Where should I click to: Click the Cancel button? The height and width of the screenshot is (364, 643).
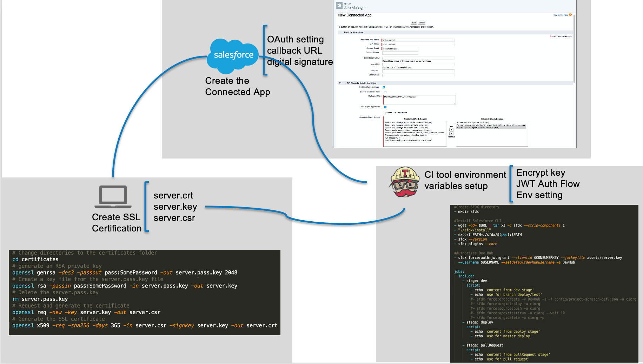pos(422,22)
